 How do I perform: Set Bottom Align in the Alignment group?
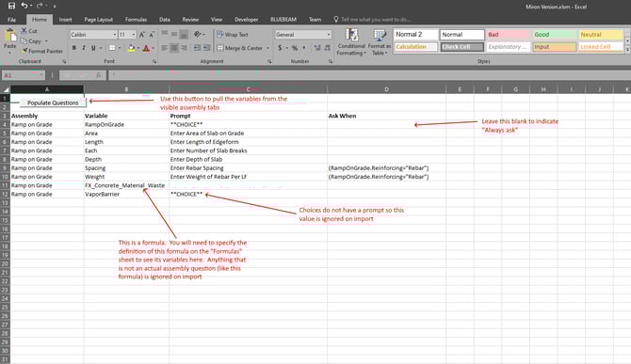[x=184, y=35]
